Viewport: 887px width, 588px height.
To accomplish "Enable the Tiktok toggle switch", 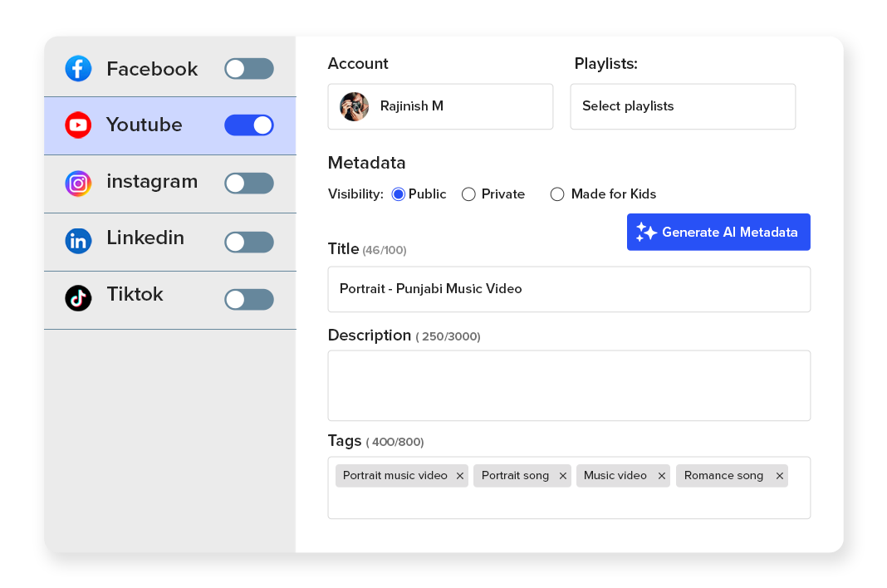I will (x=248, y=299).
